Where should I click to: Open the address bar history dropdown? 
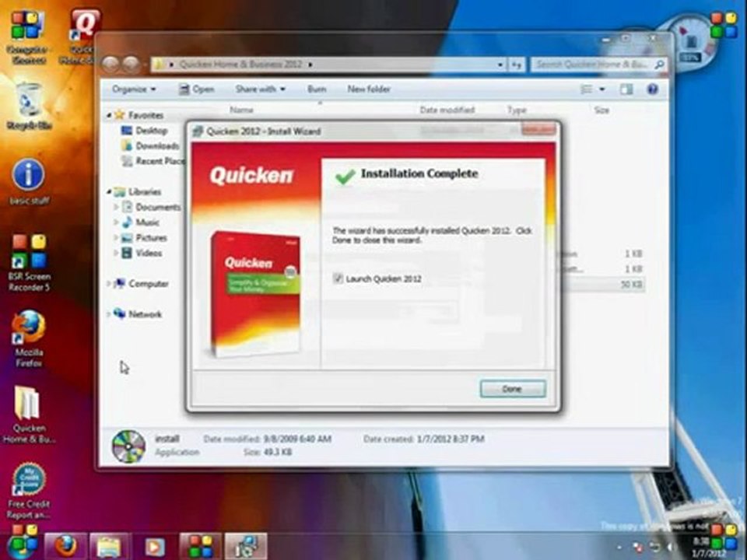pyautogui.click(x=500, y=65)
